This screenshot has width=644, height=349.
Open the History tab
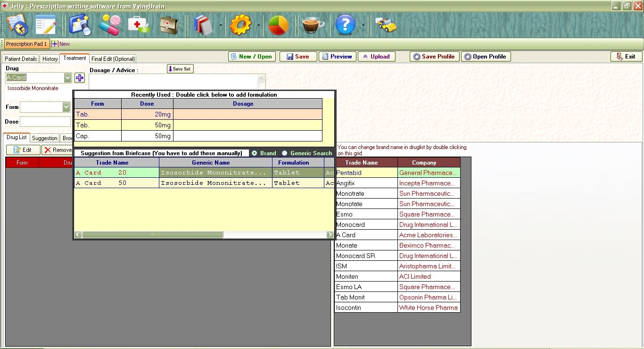click(50, 59)
